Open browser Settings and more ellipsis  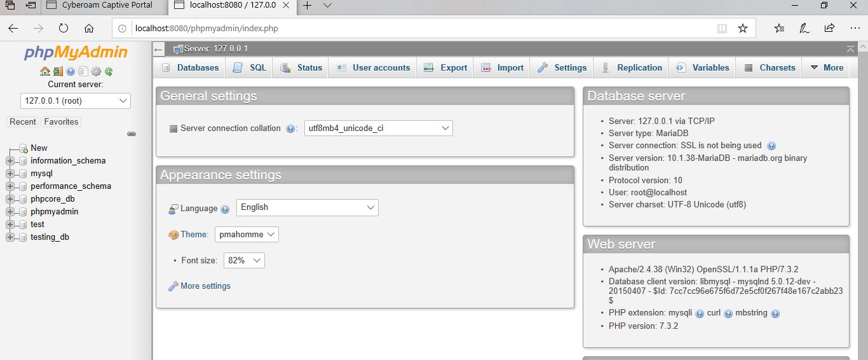point(855,28)
